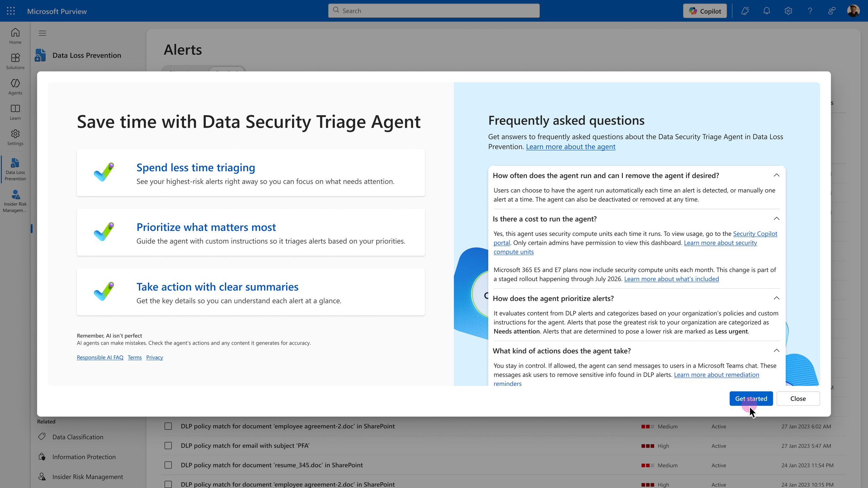Open 'Learn more about what's included' link
This screenshot has width=868, height=488.
(x=671, y=279)
